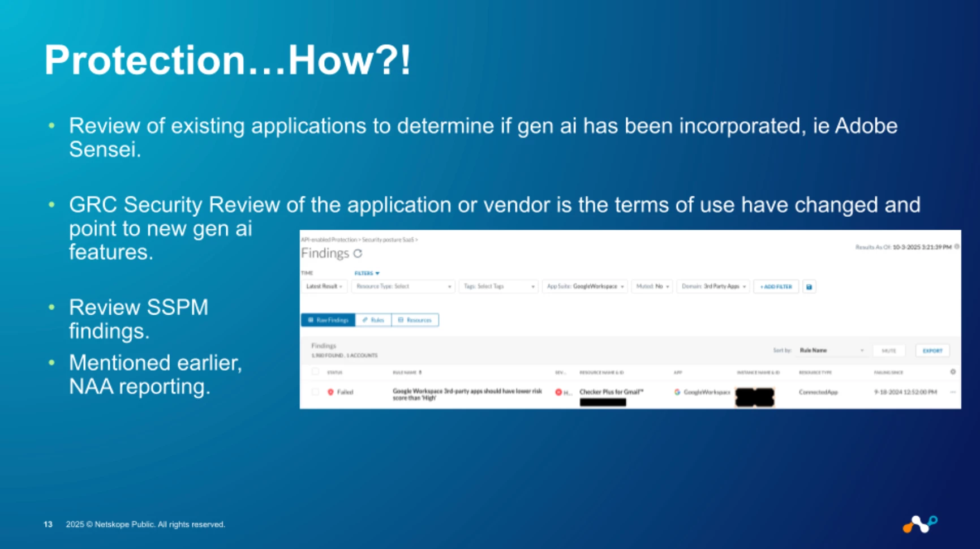Collapse the FILTERS expander arrow
The height and width of the screenshot is (549, 980).
377,273
